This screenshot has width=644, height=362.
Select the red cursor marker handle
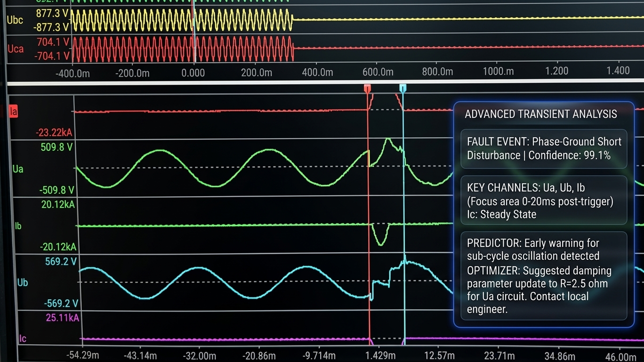tap(367, 88)
